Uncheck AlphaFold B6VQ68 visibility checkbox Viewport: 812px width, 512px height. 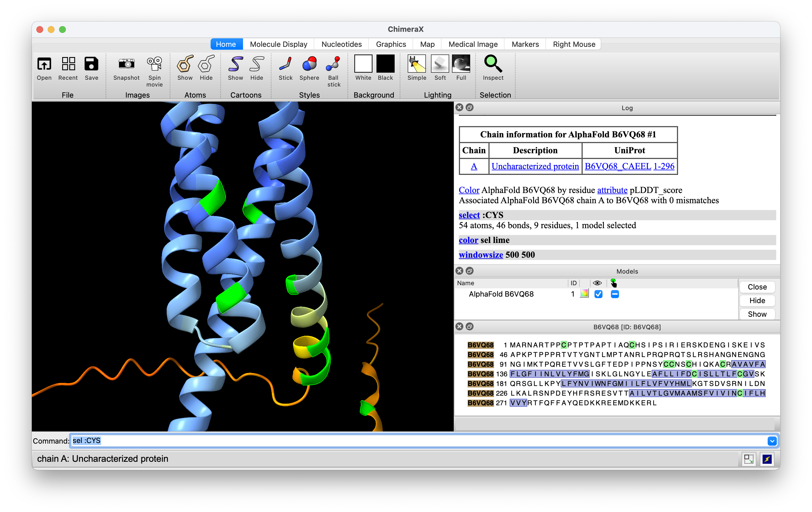pyautogui.click(x=598, y=294)
